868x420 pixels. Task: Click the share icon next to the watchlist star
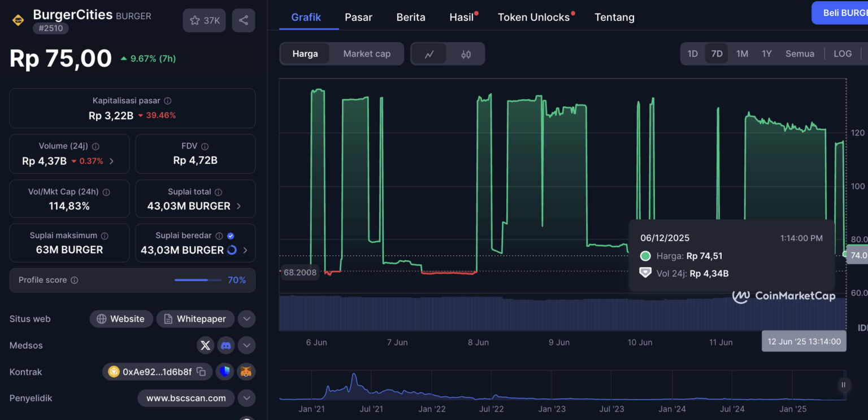[244, 20]
